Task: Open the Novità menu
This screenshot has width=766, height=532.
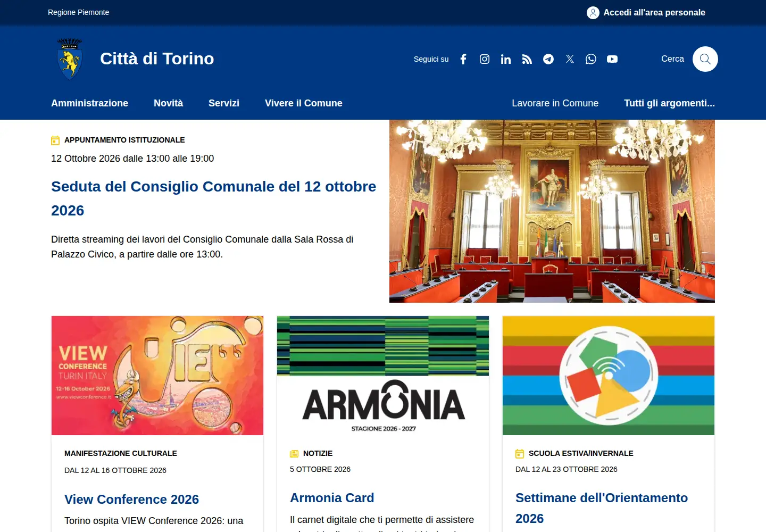Action: pyautogui.click(x=168, y=103)
